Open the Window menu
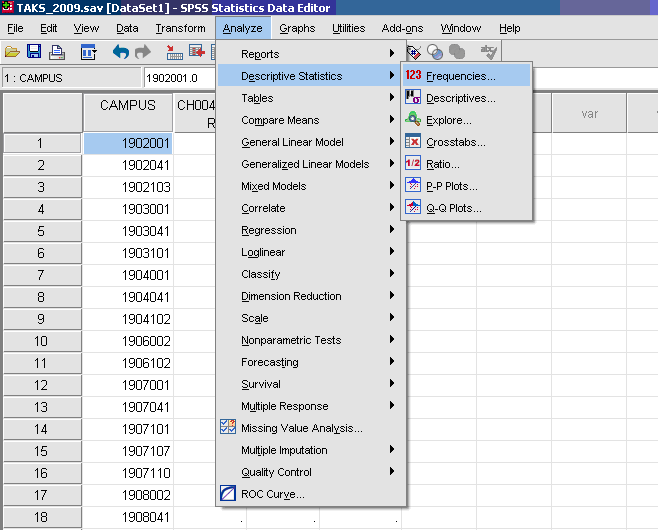 click(461, 28)
